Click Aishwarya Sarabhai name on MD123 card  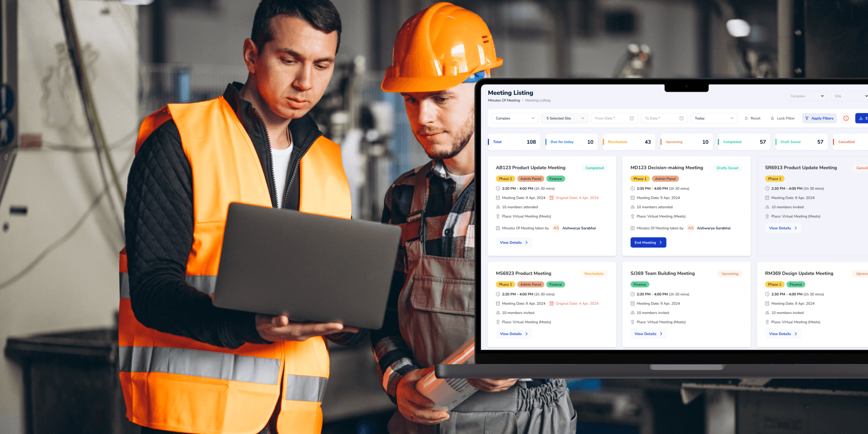pyautogui.click(x=714, y=228)
